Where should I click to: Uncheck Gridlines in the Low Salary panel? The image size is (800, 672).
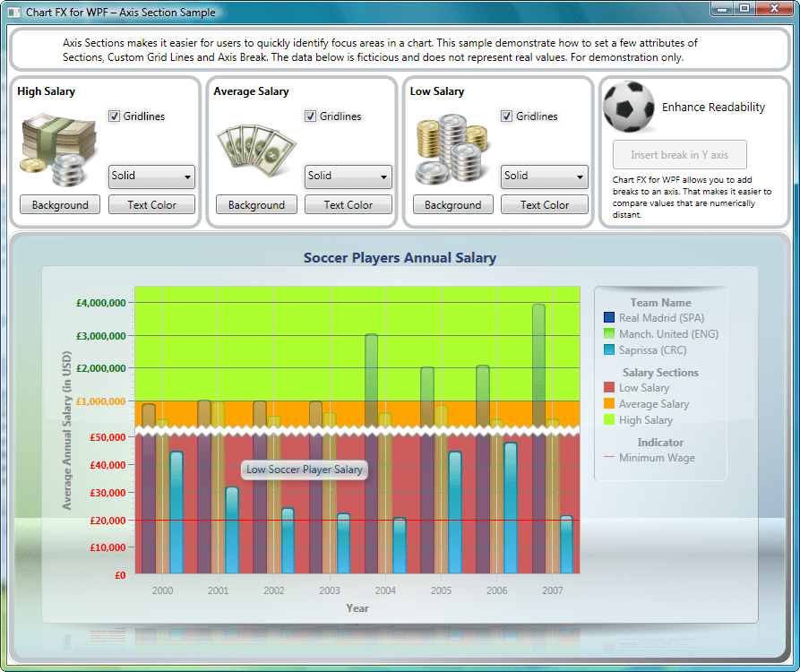[507, 116]
